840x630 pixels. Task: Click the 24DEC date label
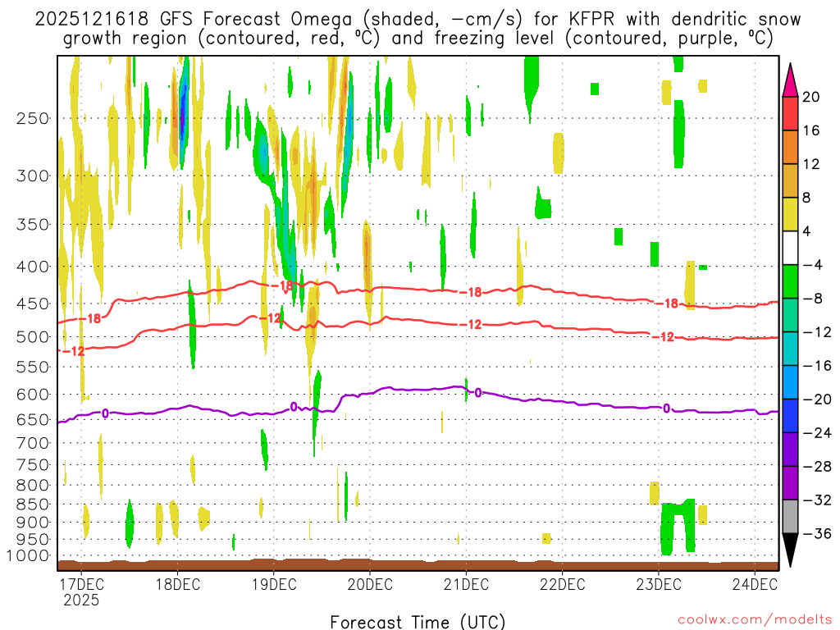[755, 584]
